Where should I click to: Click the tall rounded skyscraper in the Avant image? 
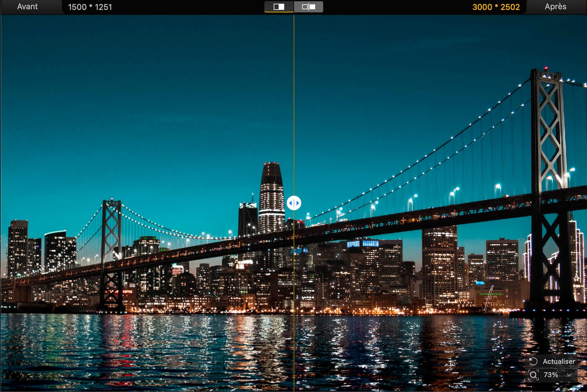271,197
